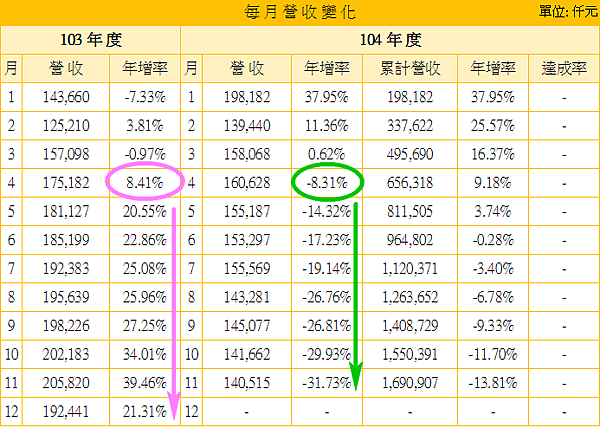Select the 103 年度 header cell
This screenshot has height=428, width=600.
point(91,40)
